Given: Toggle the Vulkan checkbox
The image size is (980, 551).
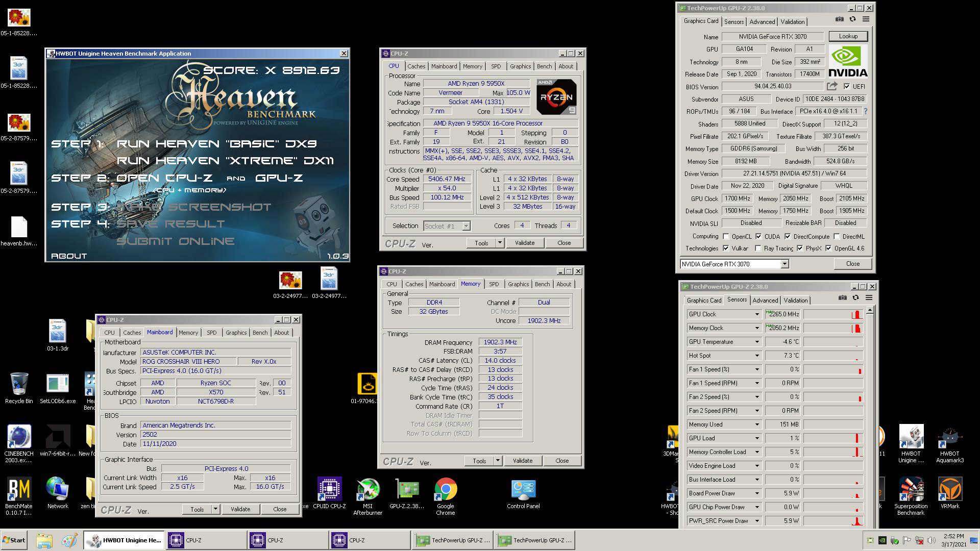Looking at the screenshot, I should coord(726,248).
